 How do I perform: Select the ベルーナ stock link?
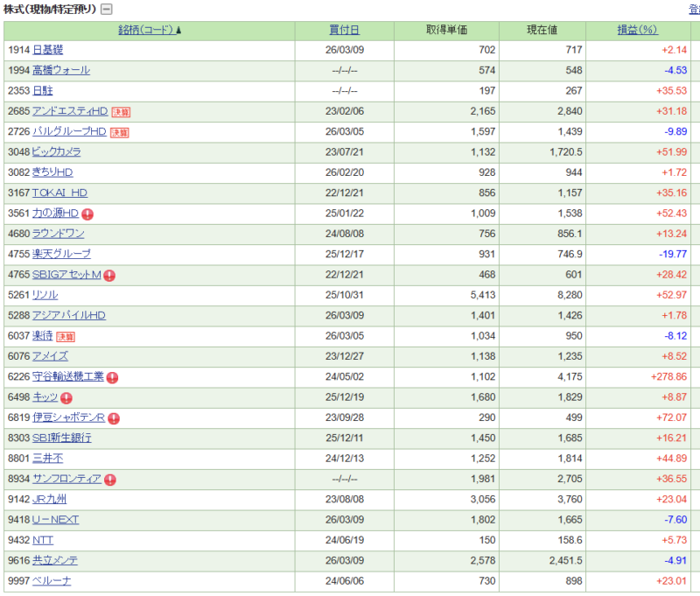point(52,581)
